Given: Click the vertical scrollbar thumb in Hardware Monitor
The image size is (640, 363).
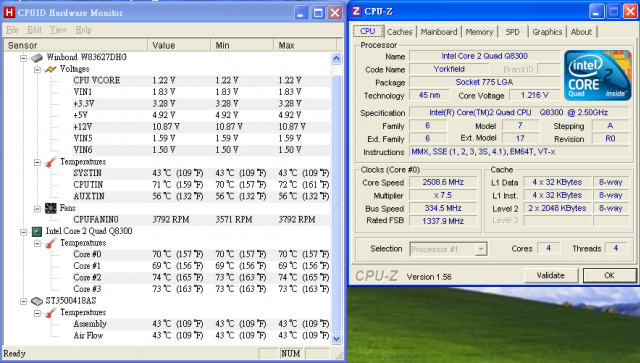Looking at the screenshot, I should tap(336, 203).
